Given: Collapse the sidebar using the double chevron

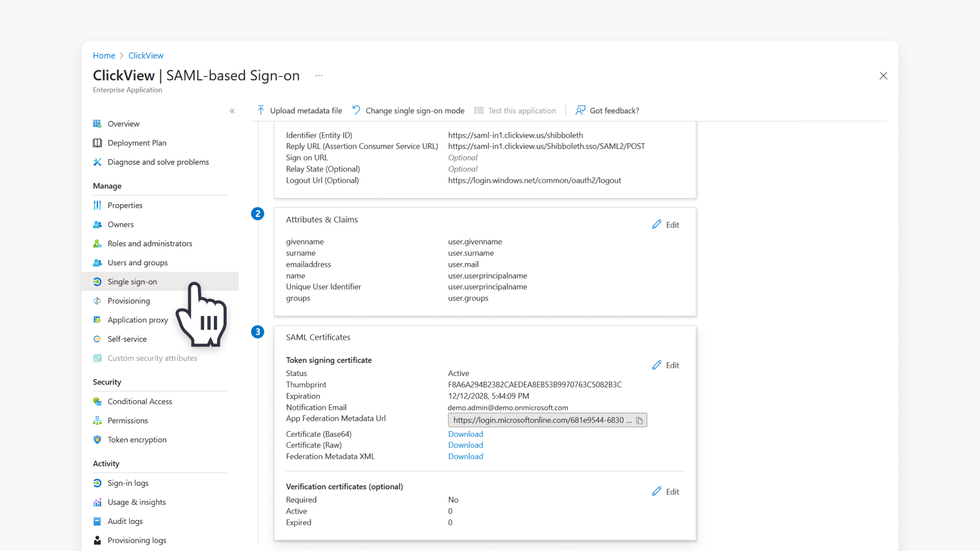Looking at the screenshot, I should tap(232, 111).
